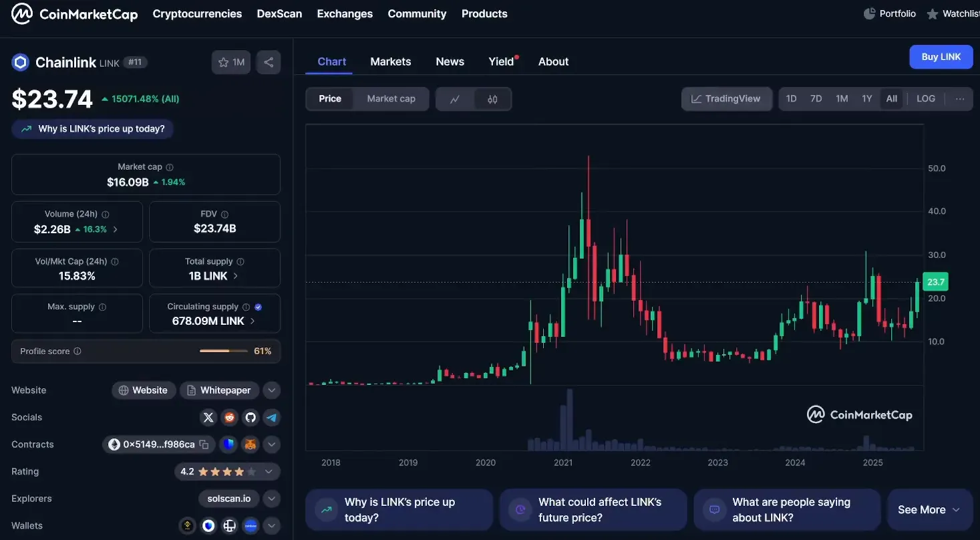
Task: Click the verified badge by Circulating supply
Action: click(259, 307)
